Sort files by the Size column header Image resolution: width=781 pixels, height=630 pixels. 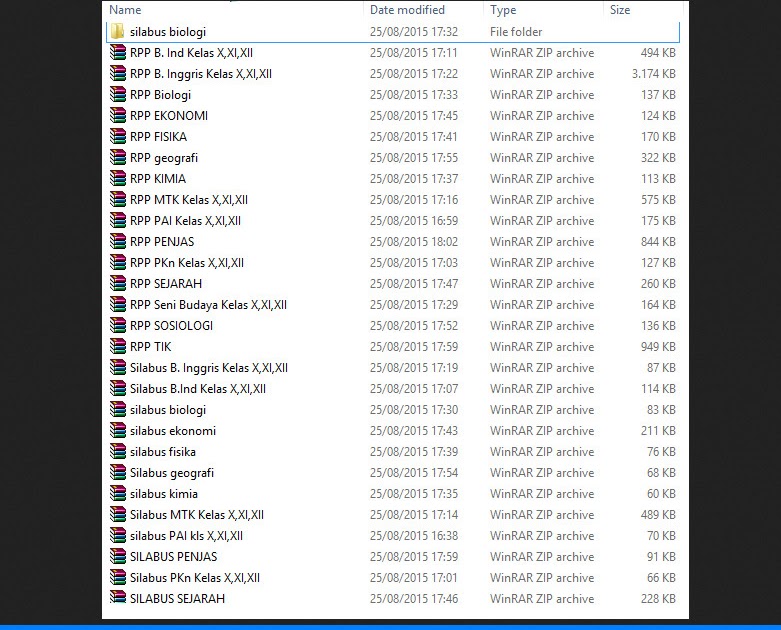[620, 10]
